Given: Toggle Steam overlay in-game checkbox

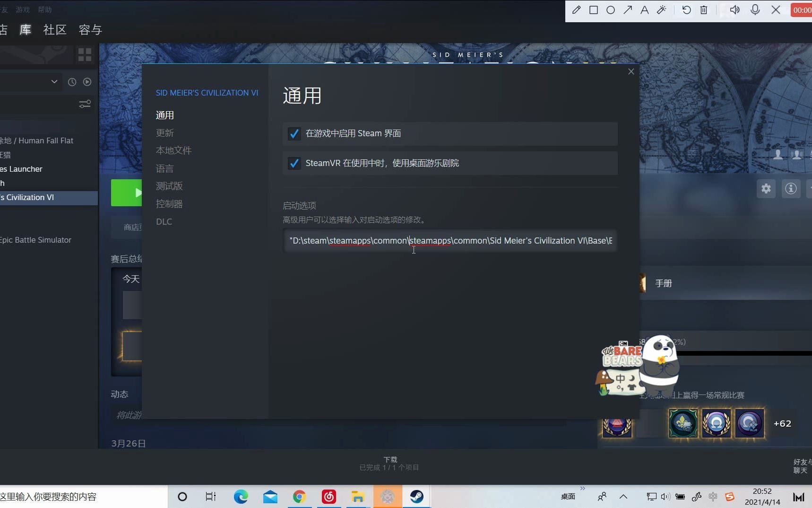Looking at the screenshot, I should [294, 134].
